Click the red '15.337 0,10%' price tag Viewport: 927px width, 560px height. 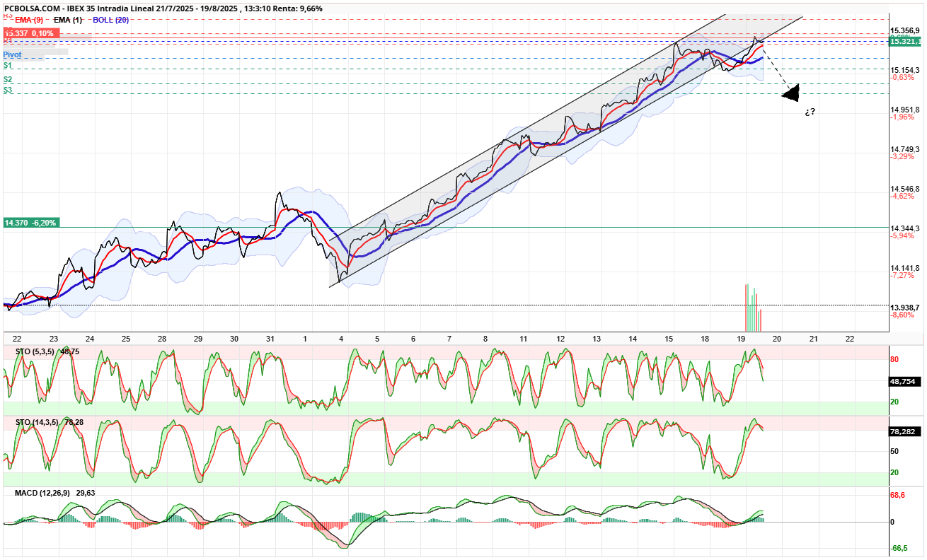30,33
